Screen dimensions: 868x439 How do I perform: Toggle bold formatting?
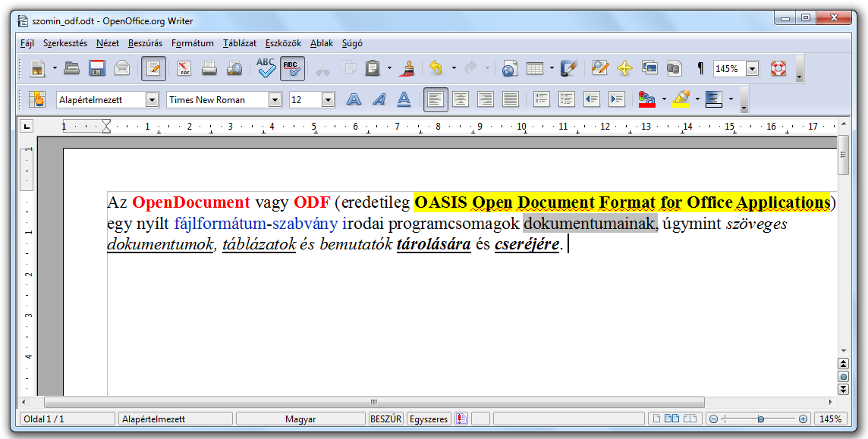354,99
